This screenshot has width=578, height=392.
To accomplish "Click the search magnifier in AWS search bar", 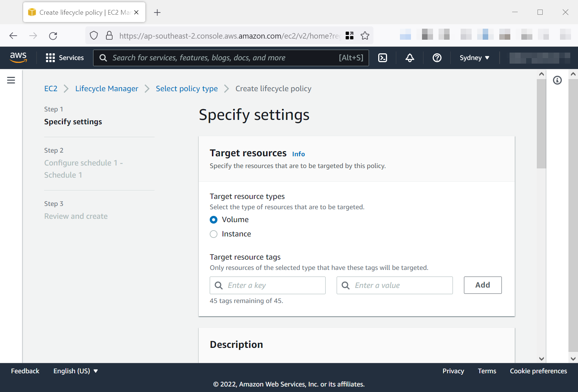I will pyautogui.click(x=103, y=58).
